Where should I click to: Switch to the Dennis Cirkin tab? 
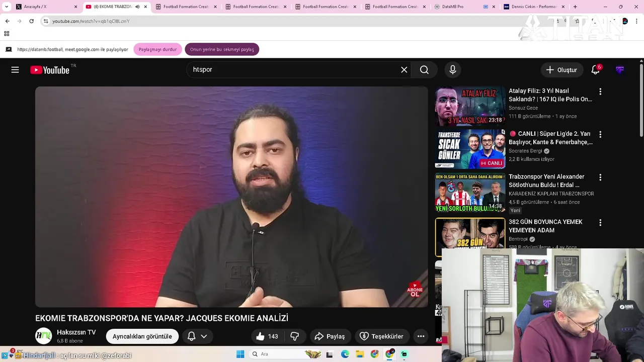click(x=534, y=7)
